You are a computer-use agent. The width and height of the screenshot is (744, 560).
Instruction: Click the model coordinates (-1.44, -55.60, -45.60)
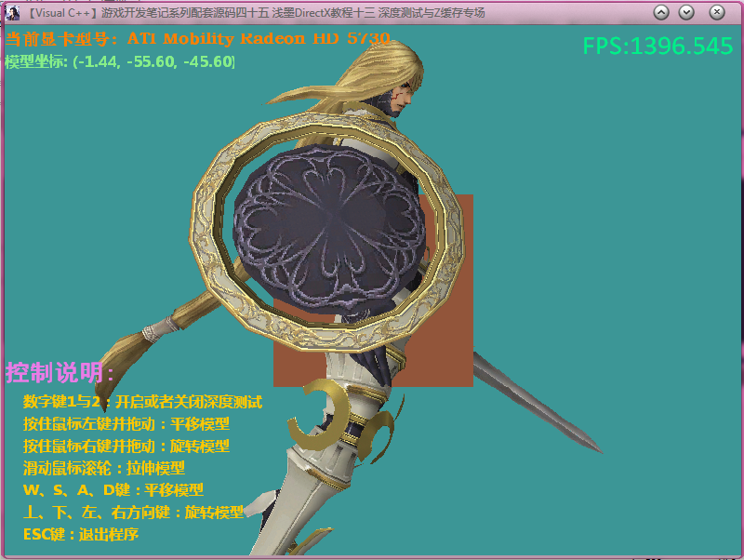pyautogui.click(x=154, y=61)
